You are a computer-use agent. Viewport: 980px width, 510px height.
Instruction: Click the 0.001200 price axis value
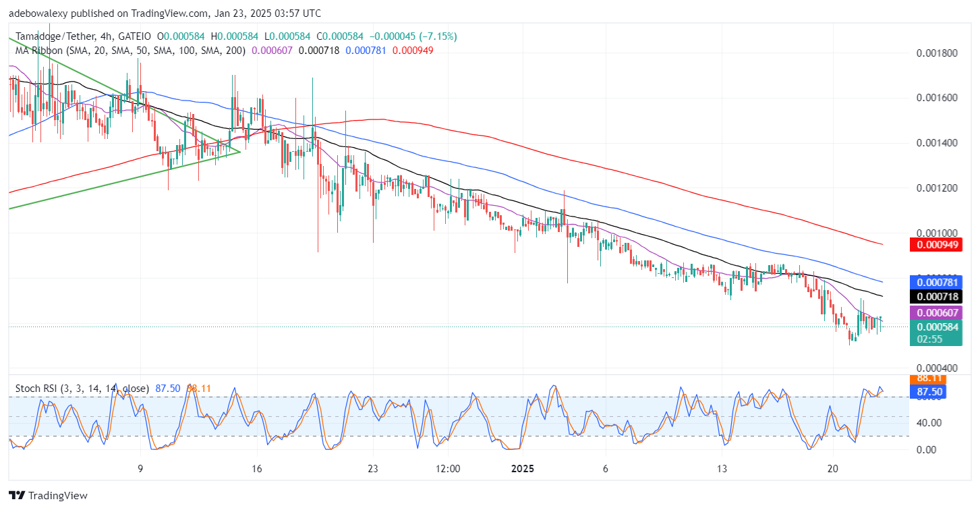pyautogui.click(x=936, y=188)
